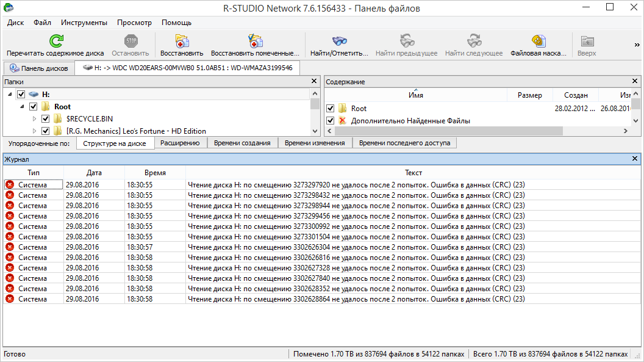Click the R-Studio app icon in title bar
The height and width of the screenshot is (362, 644).
pyautogui.click(x=8, y=7)
